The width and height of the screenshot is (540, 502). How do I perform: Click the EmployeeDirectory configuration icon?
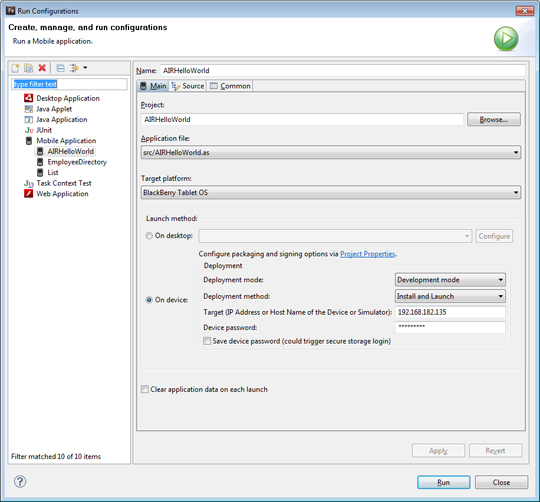(x=40, y=162)
